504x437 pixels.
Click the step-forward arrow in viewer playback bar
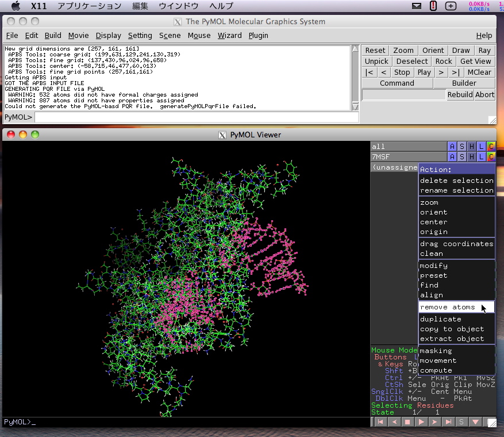[434, 422]
